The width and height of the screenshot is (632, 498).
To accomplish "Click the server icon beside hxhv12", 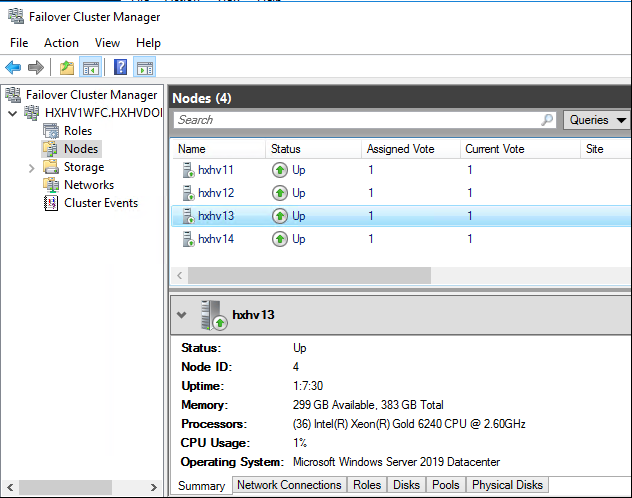I will tap(188, 193).
